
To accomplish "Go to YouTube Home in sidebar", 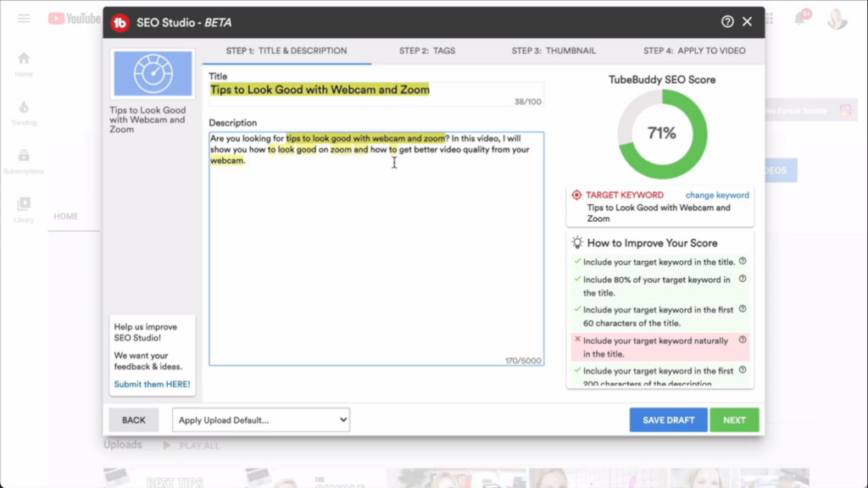I will [24, 64].
